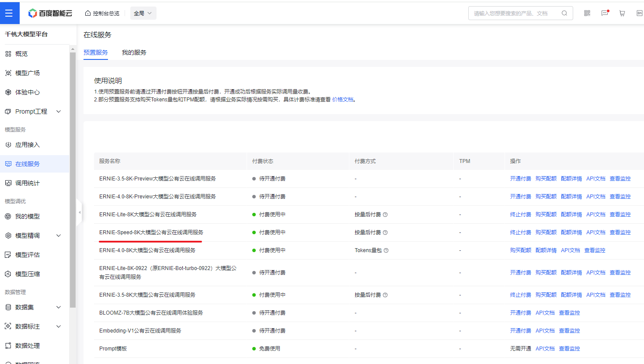Open API文档 for Embedding-V1
This screenshot has height=364, width=644.
click(545, 331)
